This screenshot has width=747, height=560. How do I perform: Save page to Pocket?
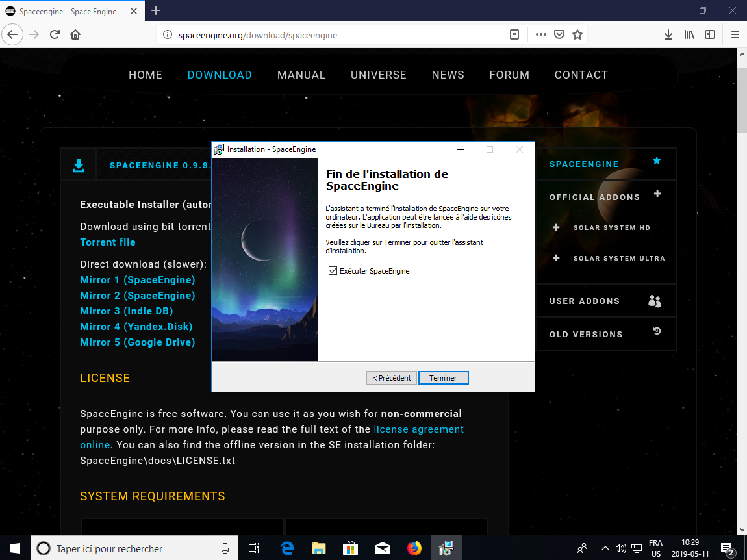559,35
